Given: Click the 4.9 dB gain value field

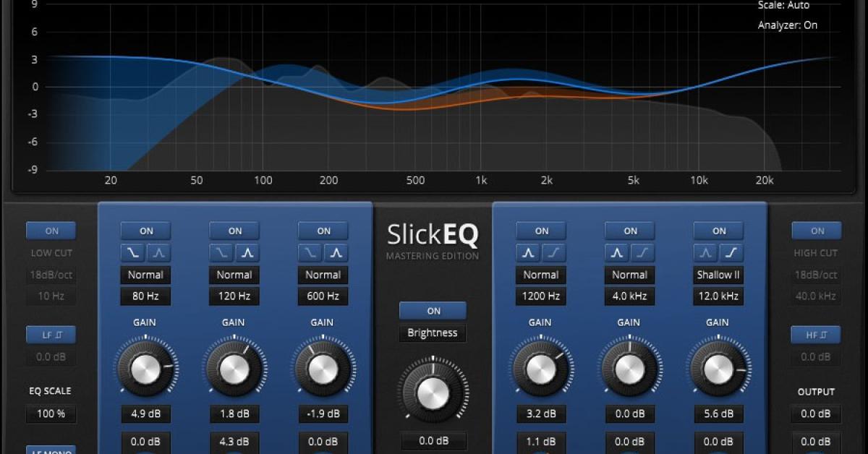Looking at the screenshot, I should (x=146, y=414).
